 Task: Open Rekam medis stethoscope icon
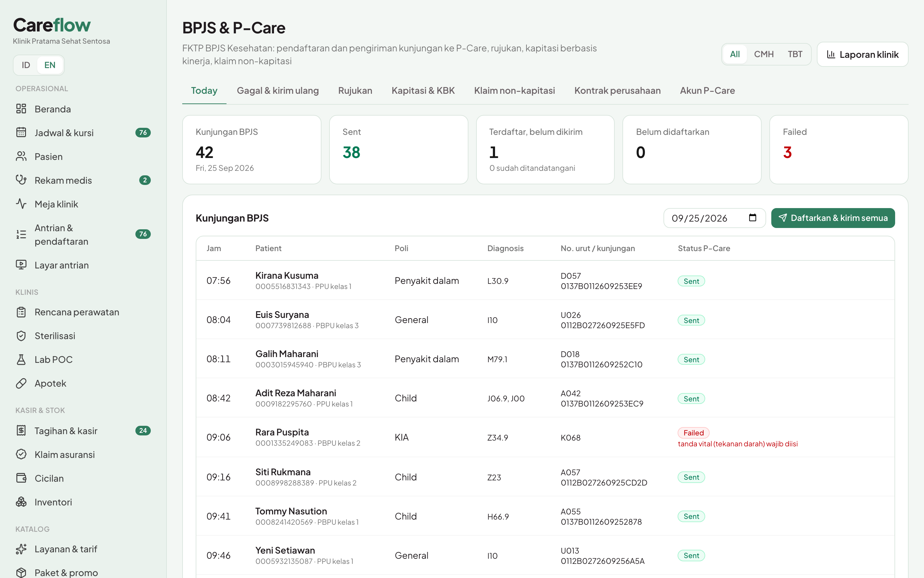point(21,180)
